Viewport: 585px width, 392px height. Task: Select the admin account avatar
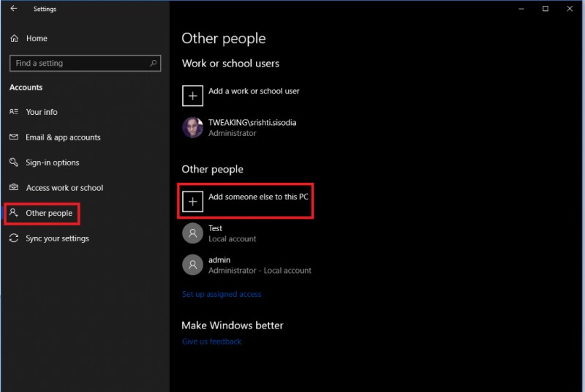coord(192,265)
